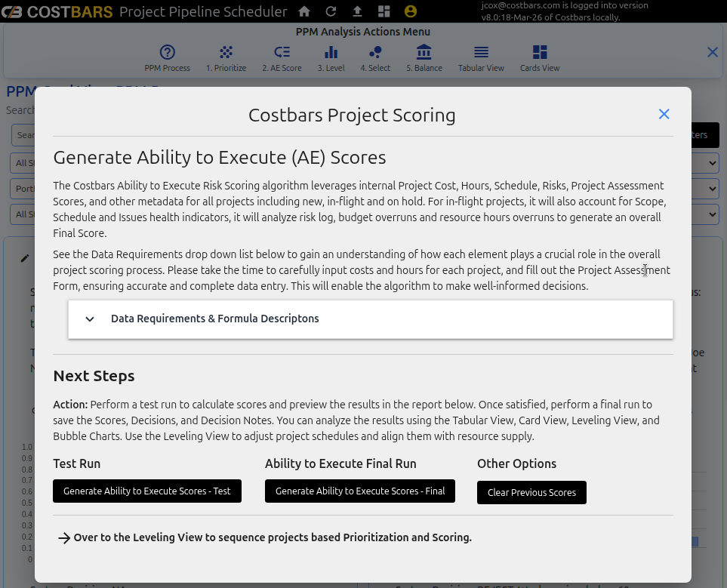Viewport: 727px width, 588px height.
Task: Switch to Tabular View
Action: click(x=481, y=53)
